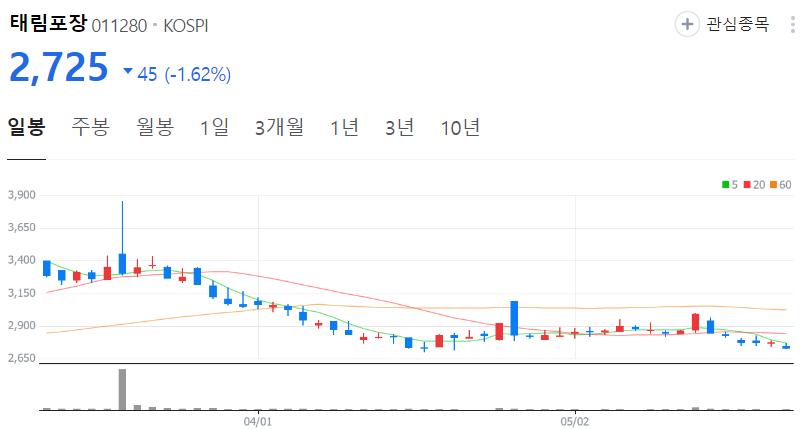Show the 1일 intraday chart
Screen dimensions: 812x429
click(214, 127)
